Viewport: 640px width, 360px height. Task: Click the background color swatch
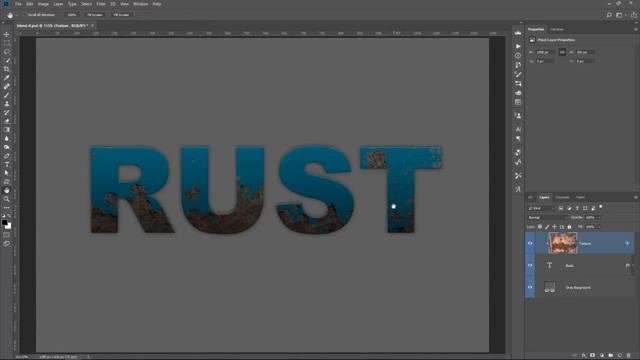(x=9, y=226)
